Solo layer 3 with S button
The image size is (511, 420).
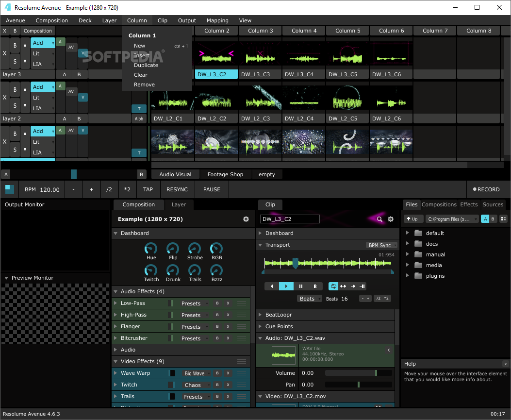tap(15, 61)
